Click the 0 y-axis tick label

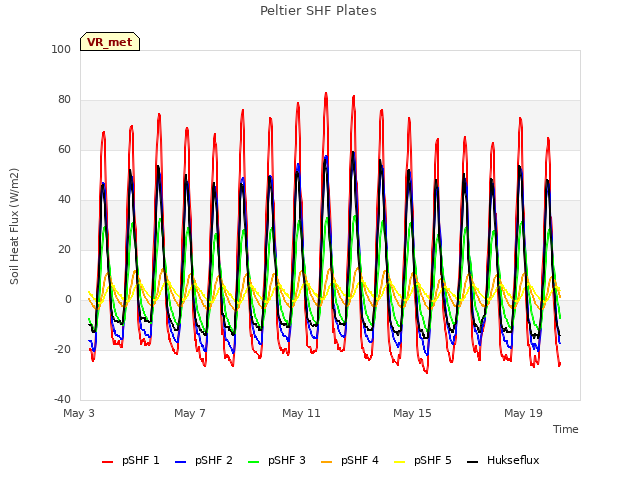pyautogui.click(x=68, y=300)
